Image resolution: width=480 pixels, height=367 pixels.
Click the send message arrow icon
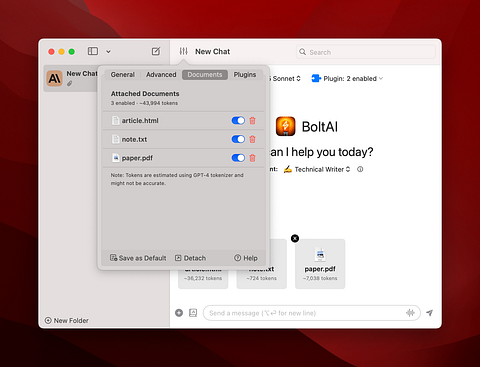point(430,313)
